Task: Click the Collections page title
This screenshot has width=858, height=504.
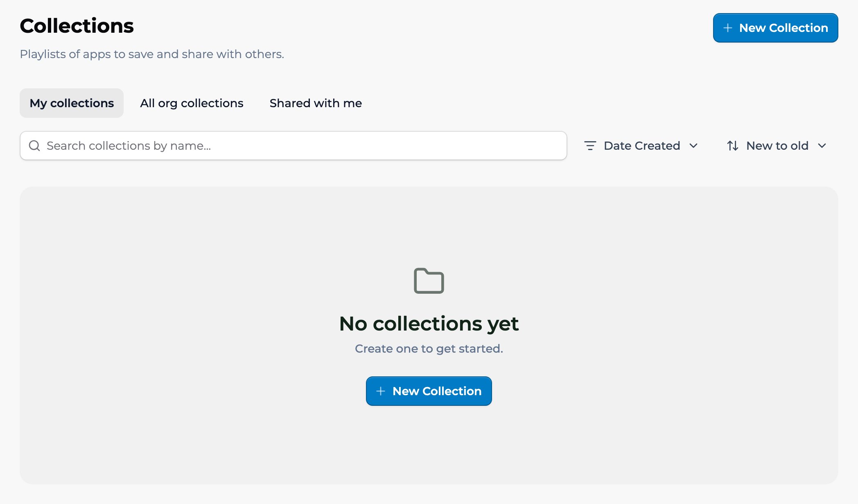Action: (77, 26)
